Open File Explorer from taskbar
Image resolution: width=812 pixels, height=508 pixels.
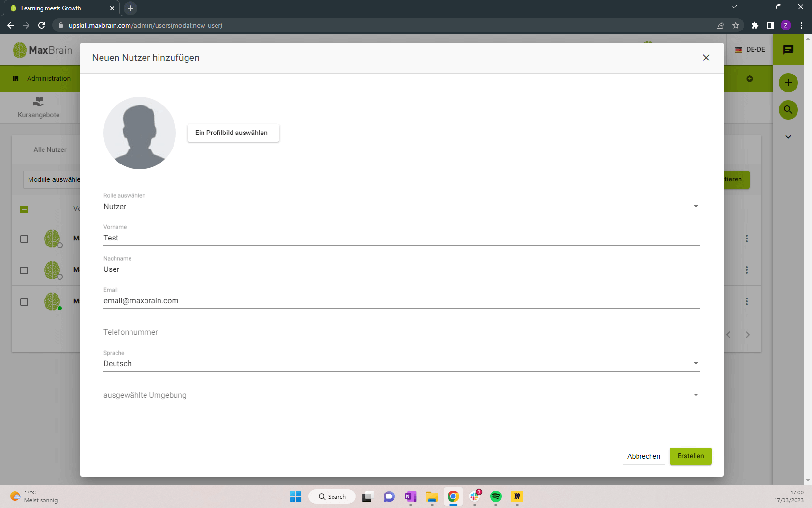tap(432, 496)
